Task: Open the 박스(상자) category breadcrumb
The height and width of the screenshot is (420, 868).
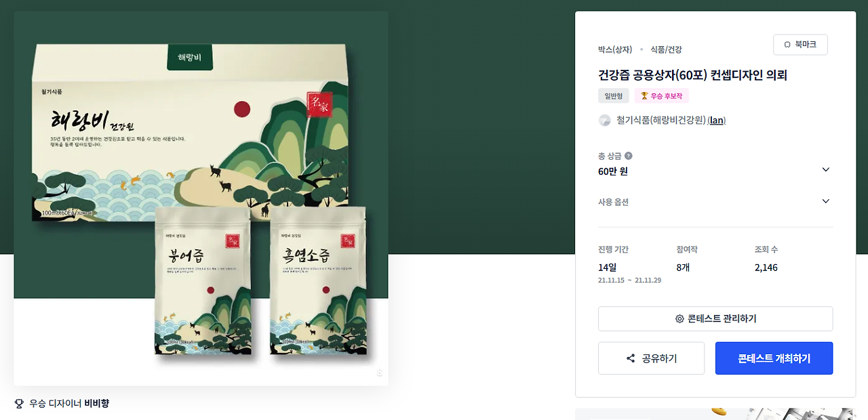Action: click(615, 49)
